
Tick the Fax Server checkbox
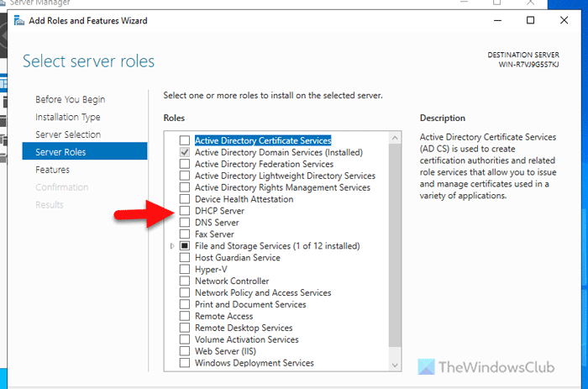pyautogui.click(x=185, y=234)
